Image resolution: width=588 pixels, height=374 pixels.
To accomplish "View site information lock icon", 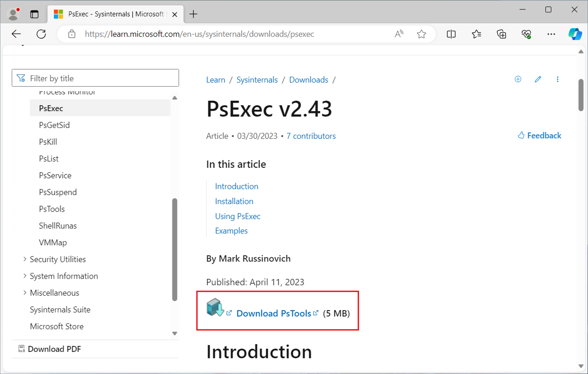I will click(72, 34).
